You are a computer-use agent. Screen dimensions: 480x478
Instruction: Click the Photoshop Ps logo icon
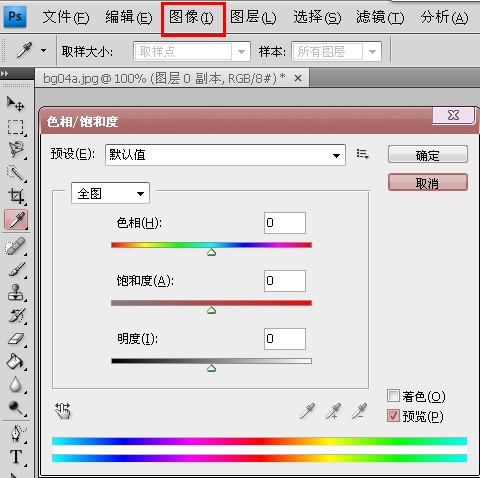pos(15,16)
